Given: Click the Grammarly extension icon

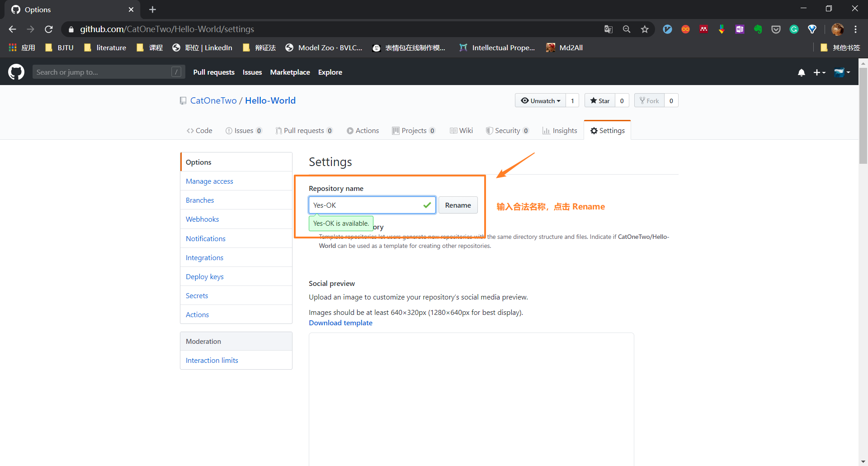Looking at the screenshot, I should tap(794, 29).
